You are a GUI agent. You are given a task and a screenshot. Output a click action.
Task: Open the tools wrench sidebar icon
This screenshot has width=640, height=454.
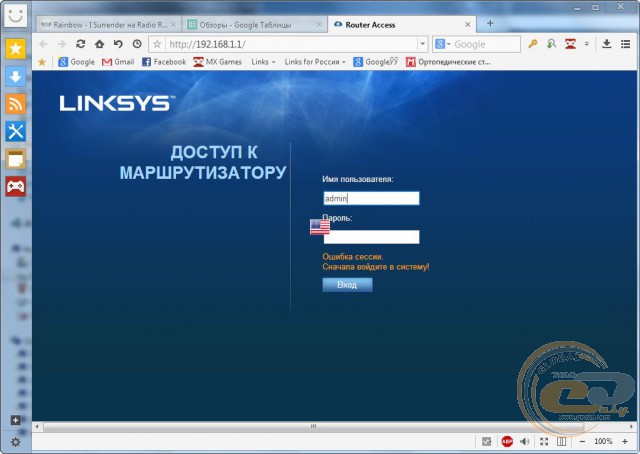pos(16,131)
